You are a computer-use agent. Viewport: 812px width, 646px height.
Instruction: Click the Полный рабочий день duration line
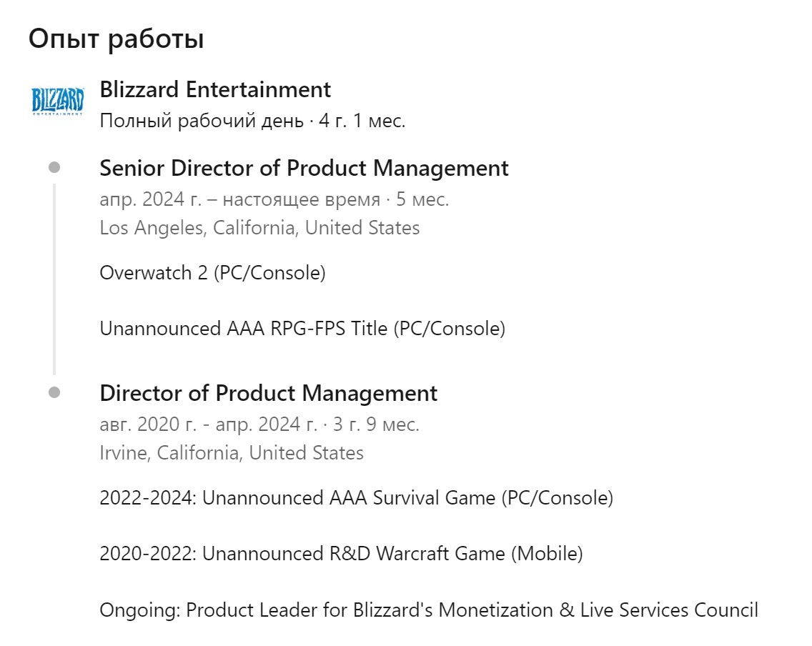pos(252,121)
